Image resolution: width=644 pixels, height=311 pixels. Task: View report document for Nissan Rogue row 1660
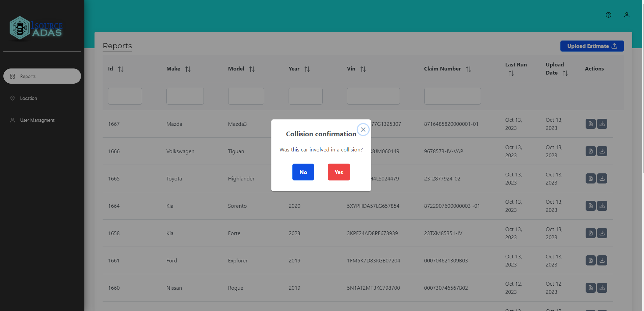click(591, 288)
